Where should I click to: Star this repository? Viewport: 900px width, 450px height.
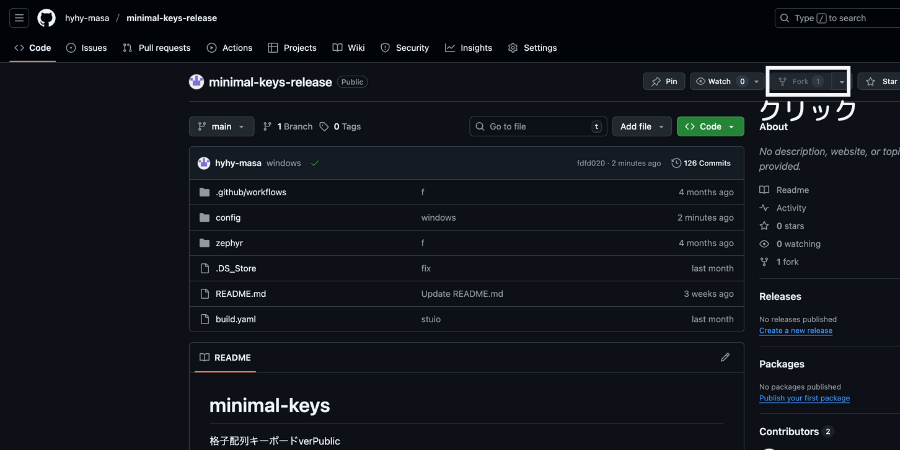(880, 81)
